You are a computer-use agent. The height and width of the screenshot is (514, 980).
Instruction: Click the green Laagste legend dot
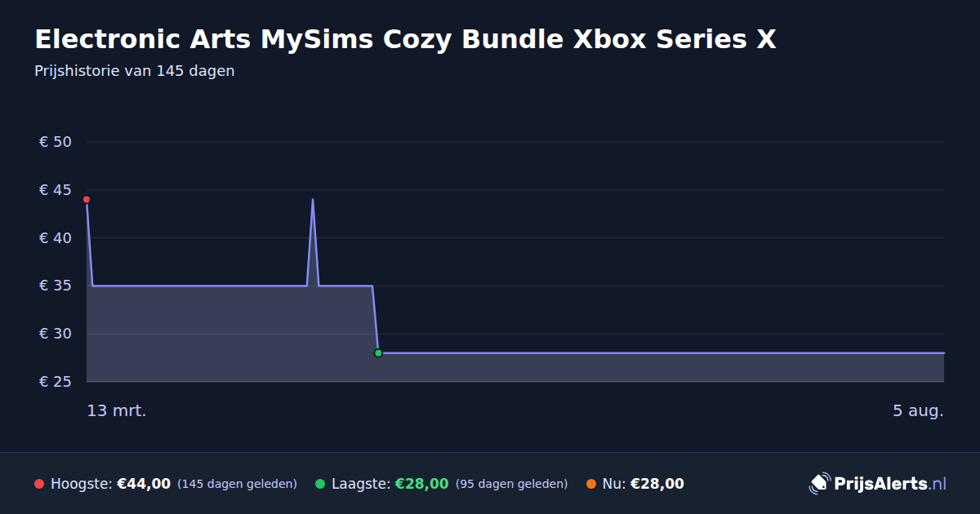coord(320,484)
